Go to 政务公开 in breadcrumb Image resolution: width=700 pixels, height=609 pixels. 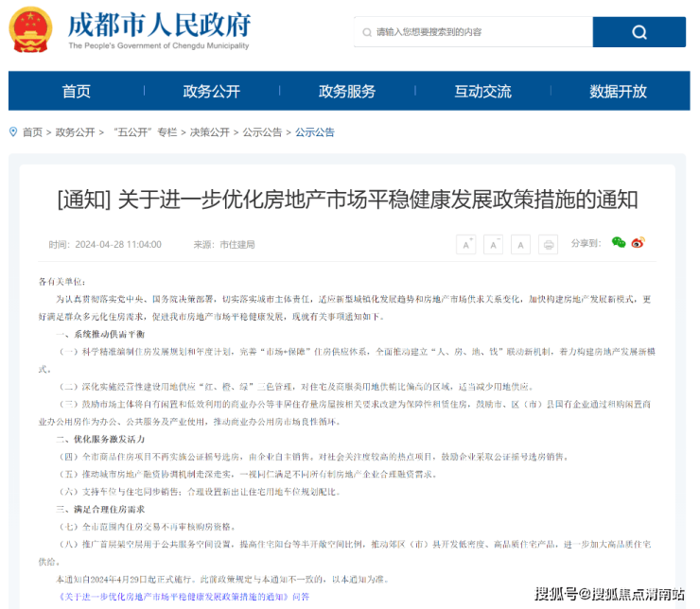pyautogui.click(x=75, y=132)
